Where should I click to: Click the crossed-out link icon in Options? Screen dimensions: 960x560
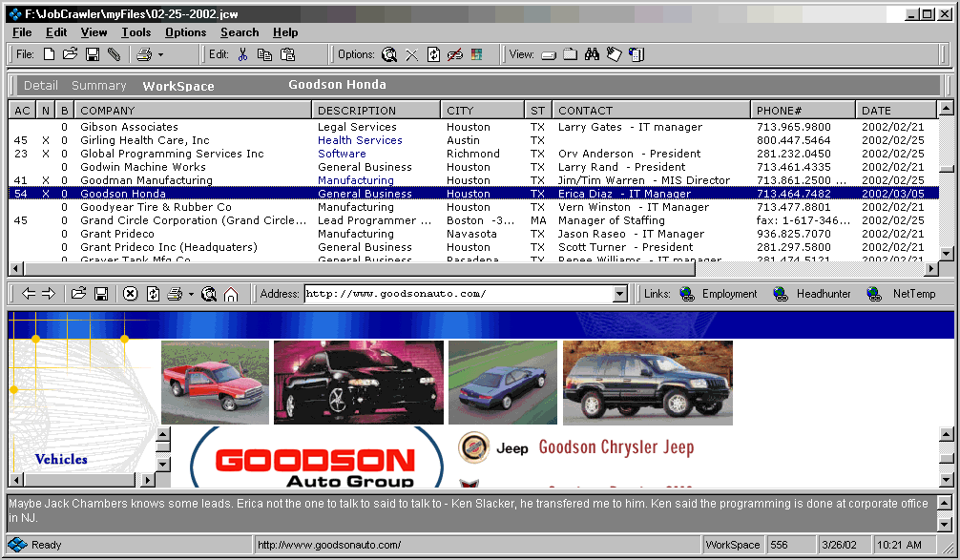455,54
